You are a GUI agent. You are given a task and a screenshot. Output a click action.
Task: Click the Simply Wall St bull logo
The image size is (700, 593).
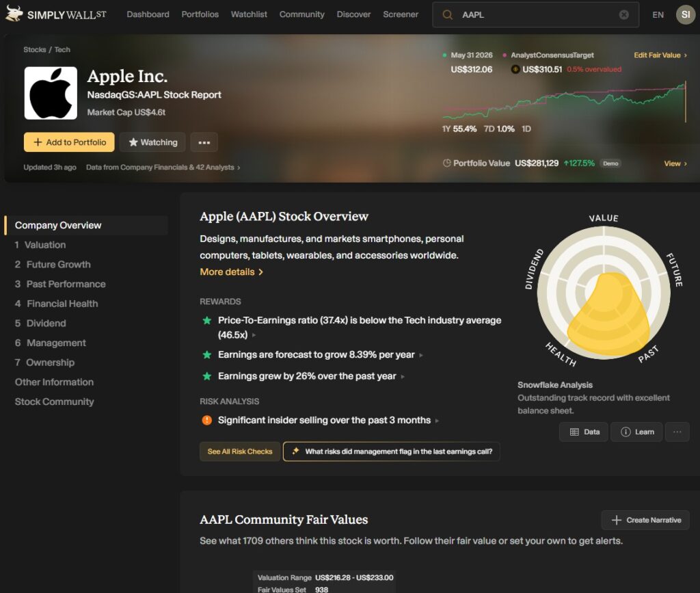14,14
